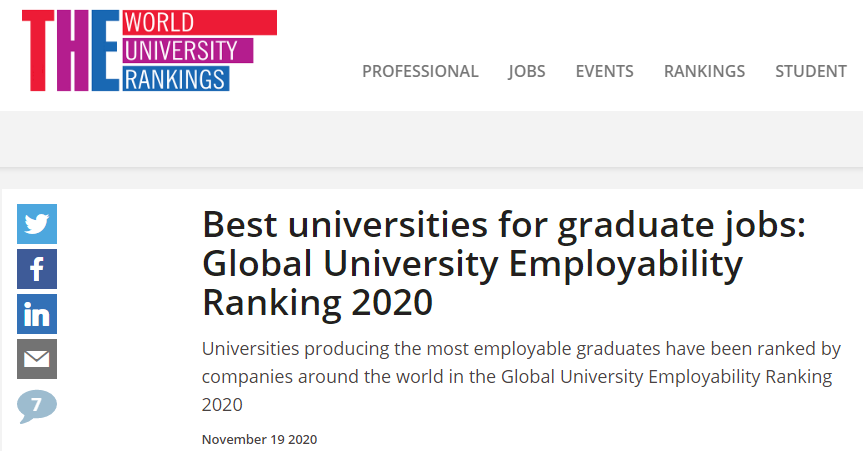Open the Professional menu
This screenshot has width=863, height=451.
point(420,72)
